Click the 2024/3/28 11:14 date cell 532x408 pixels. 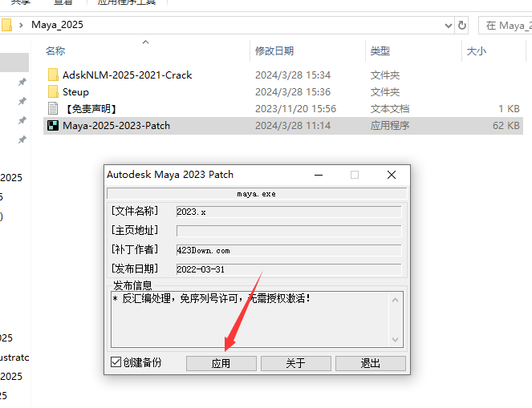pos(292,126)
